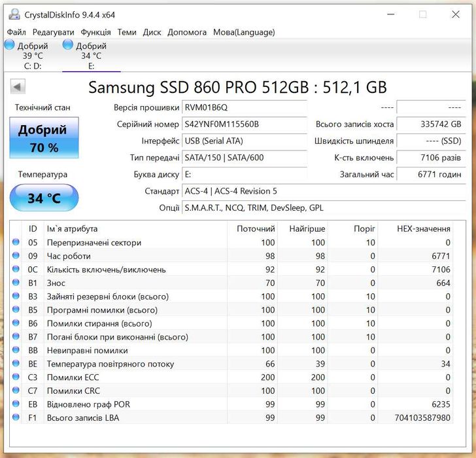The image size is (476, 458).
Task: Click the CrystalDiskInfo app icon in the title bar
Action: coord(14,14)
